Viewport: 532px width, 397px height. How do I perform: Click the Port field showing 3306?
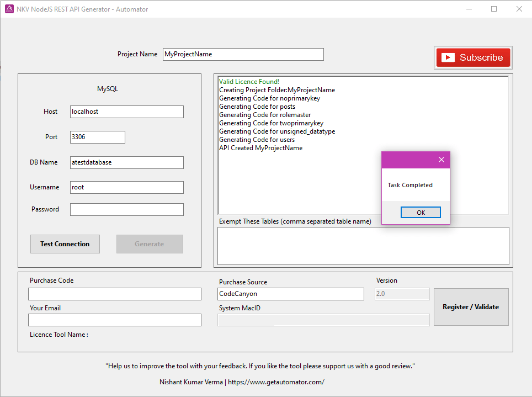click(x=97, y=137)
